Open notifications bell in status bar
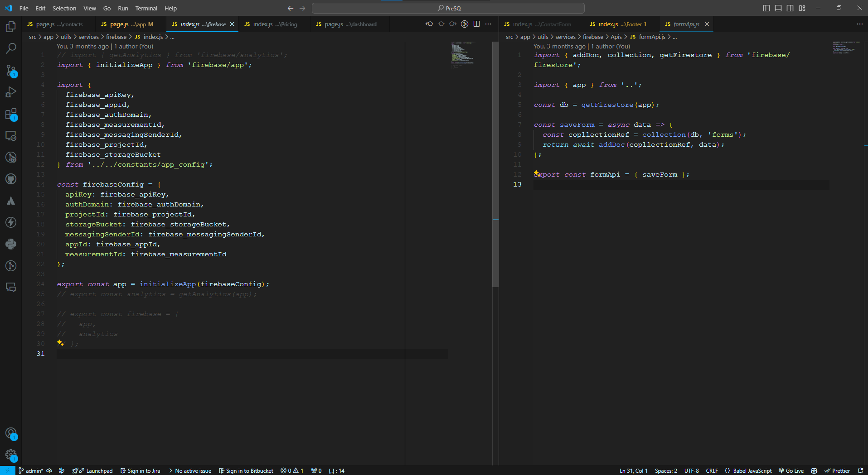Image resolution: width=868 pixels, height=475 pixels. [x=860, y=470]
